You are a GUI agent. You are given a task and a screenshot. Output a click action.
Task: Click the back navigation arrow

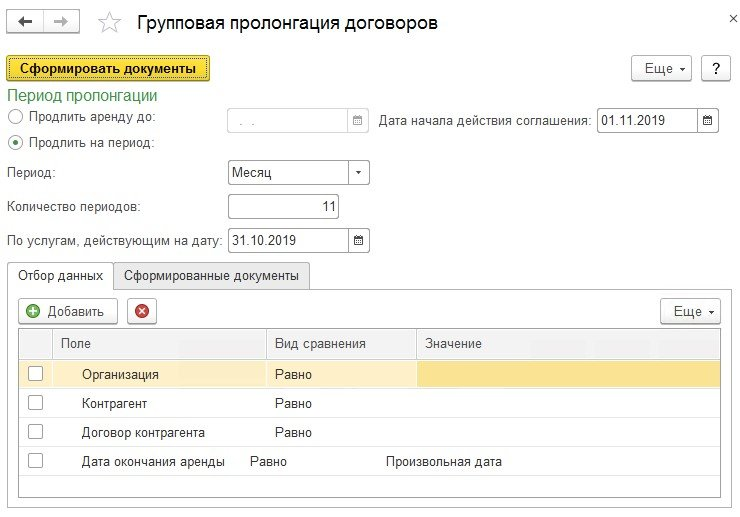click(x=26, y=22)
